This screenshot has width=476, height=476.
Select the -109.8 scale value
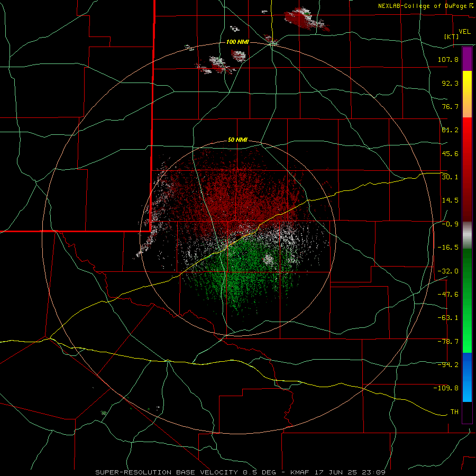(x=446, y=388)
